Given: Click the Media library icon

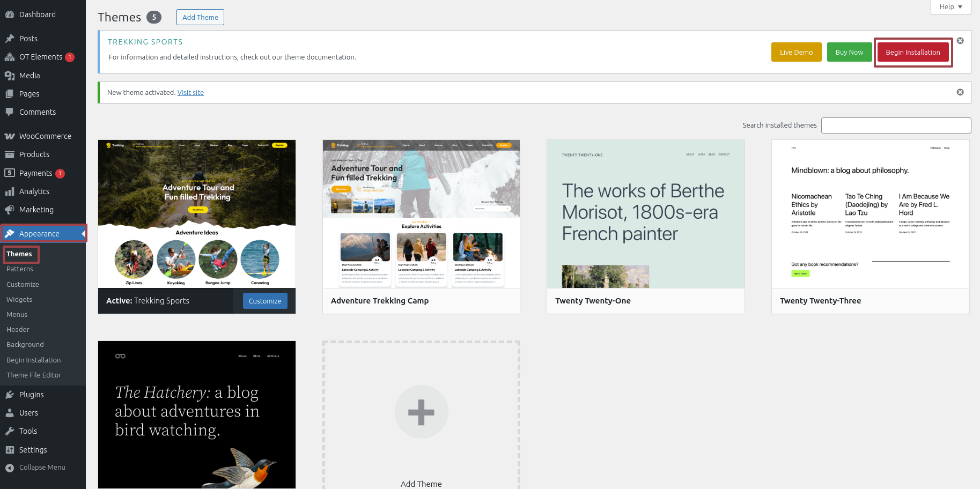Looking at the screenshot, I should (10, 76).
